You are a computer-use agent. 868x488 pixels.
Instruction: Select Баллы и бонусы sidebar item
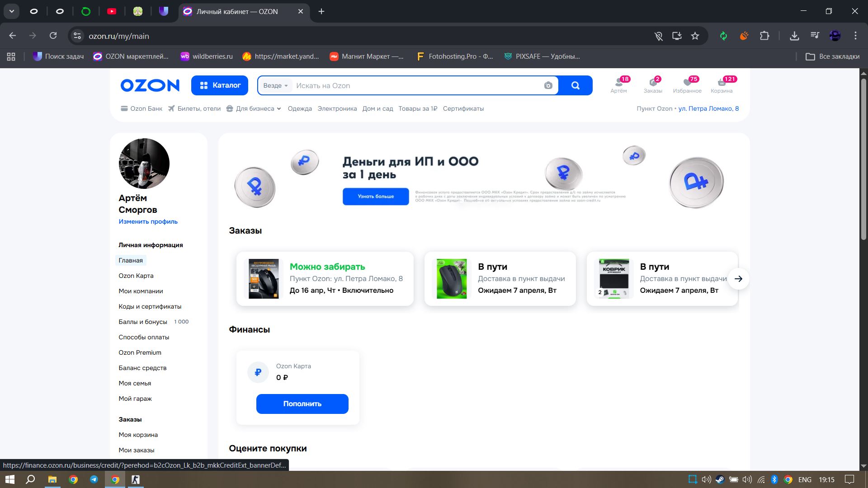tap(143, 322)
